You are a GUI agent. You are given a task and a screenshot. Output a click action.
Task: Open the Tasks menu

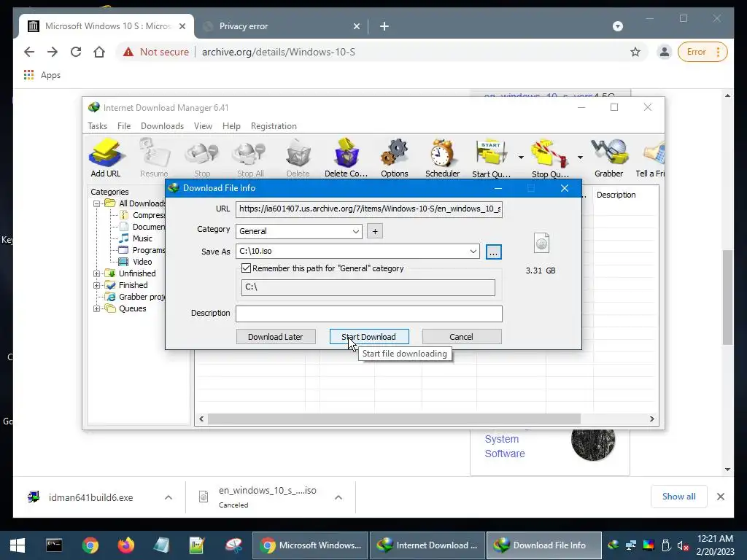(x=97, y=126)
